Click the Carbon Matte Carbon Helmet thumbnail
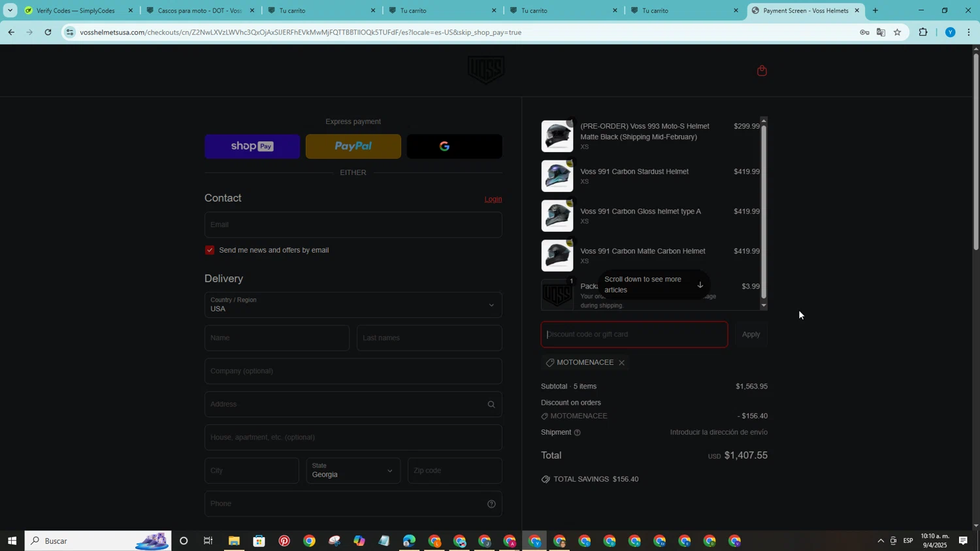 (557, 256)
